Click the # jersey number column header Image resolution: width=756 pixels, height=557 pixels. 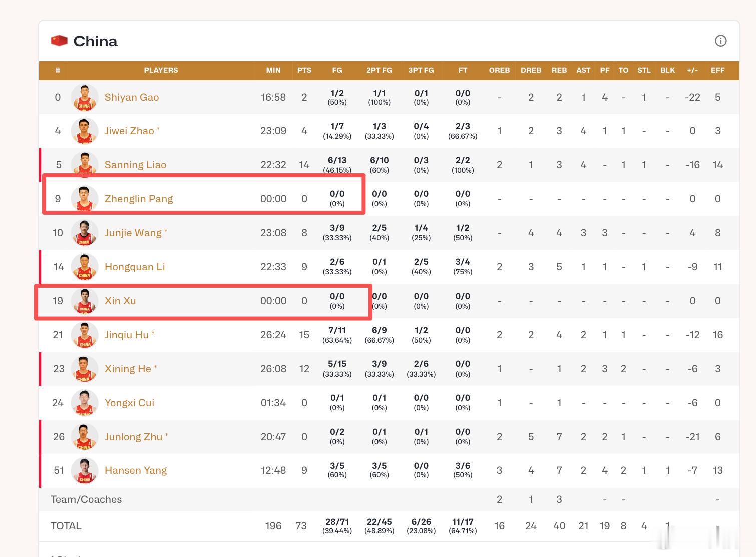coord(58,70)
